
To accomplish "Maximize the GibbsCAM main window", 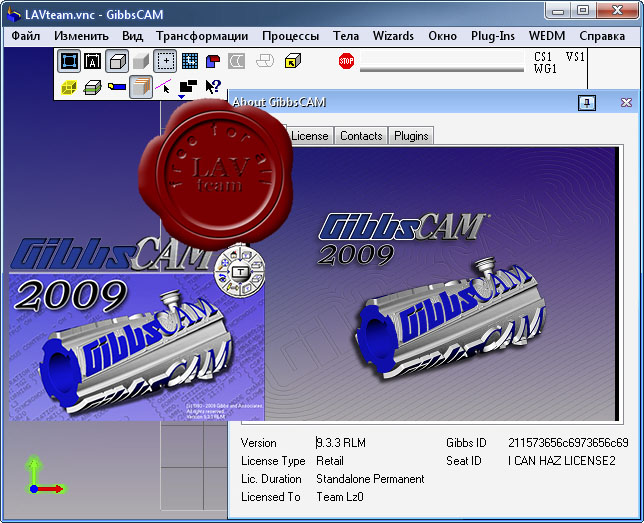I will point(583,11).
